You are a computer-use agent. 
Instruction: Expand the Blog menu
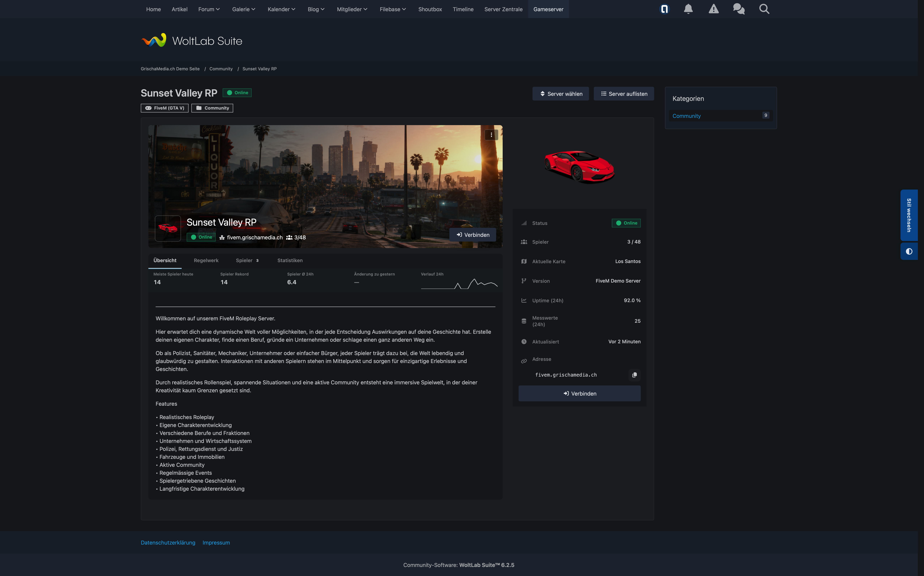316,9
